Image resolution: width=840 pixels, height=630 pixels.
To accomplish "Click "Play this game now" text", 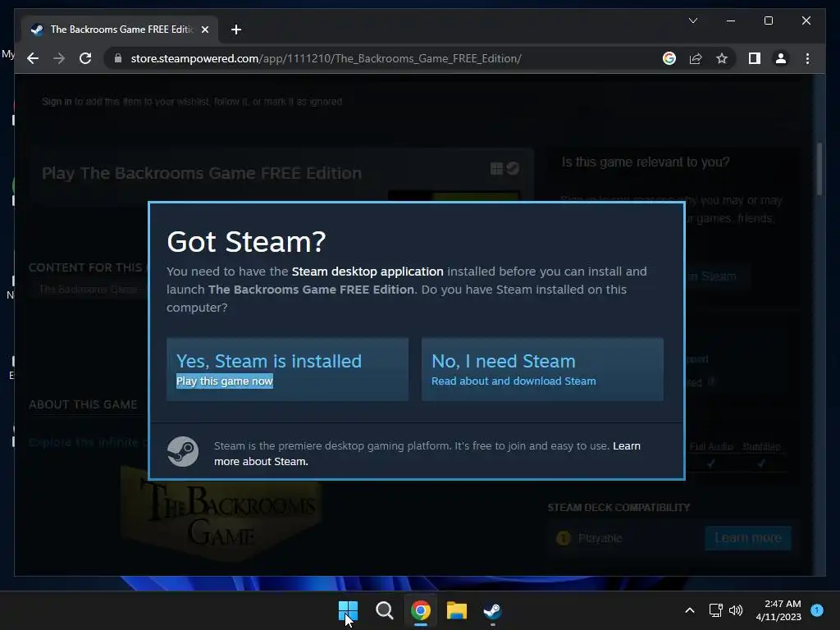I will [225, 381].
